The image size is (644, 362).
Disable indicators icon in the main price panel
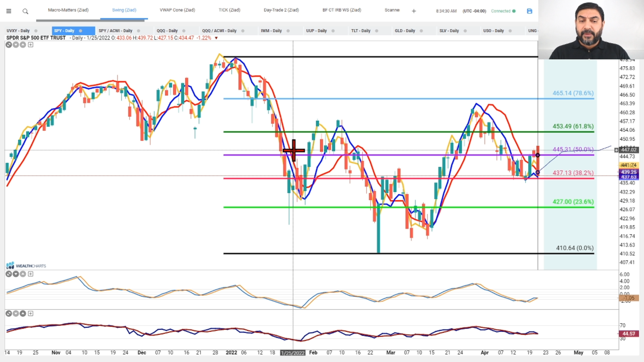click(x=9, y=45)
